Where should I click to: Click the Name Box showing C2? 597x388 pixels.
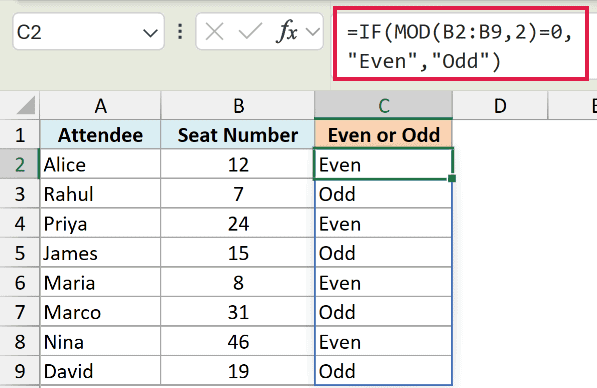(x=88, y=32)
